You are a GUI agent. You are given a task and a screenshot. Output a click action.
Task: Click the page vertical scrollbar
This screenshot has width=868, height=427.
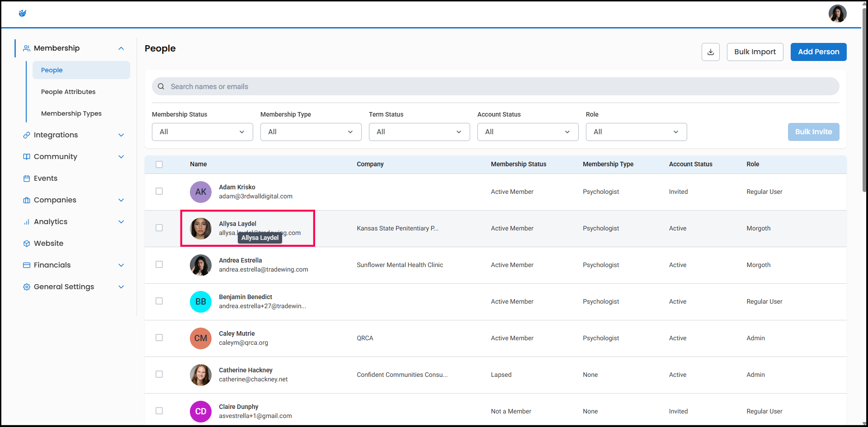864,99
